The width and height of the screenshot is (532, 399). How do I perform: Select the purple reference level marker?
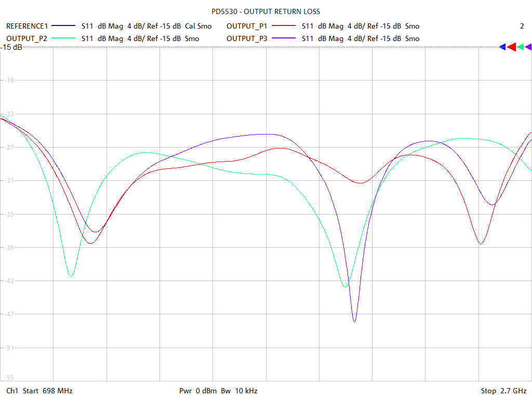coord(528,47)
